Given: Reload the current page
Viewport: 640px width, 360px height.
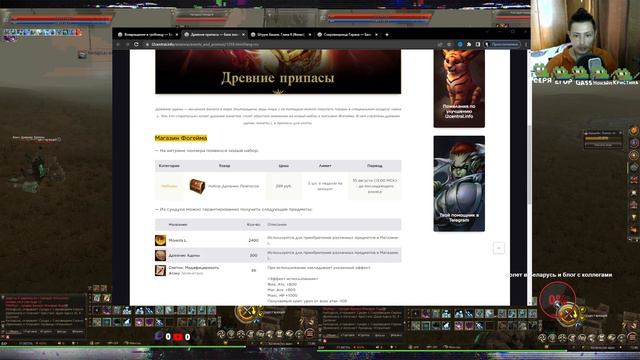Looking at the screenshot, I should tap(136, 44).
